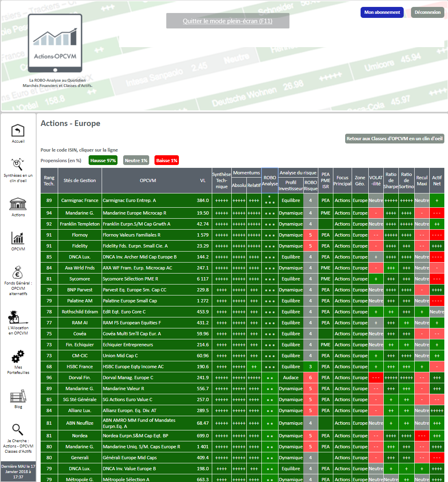
Task: Click ROBO Analyse column header
Action: 270,180
